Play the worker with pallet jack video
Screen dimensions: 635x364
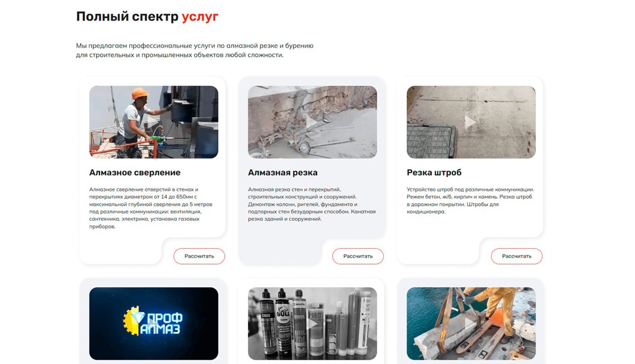(471, 324)
